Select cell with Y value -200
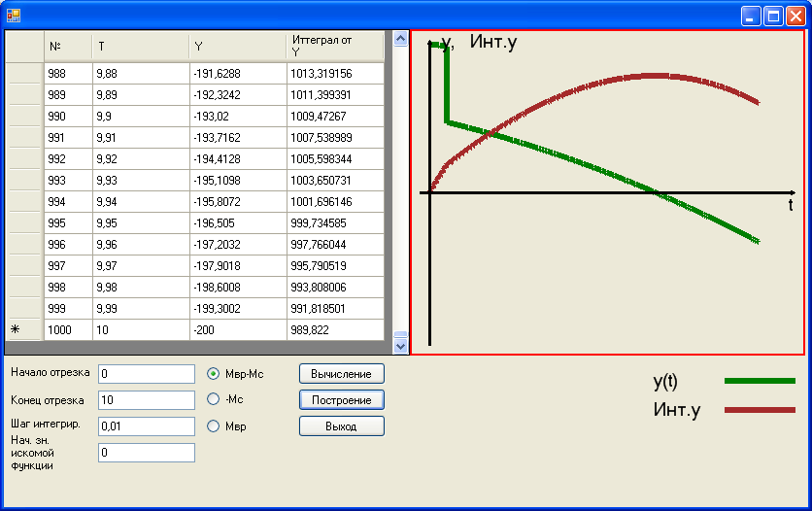The width and height of the screenshot is (812, 511). [238, 329]
